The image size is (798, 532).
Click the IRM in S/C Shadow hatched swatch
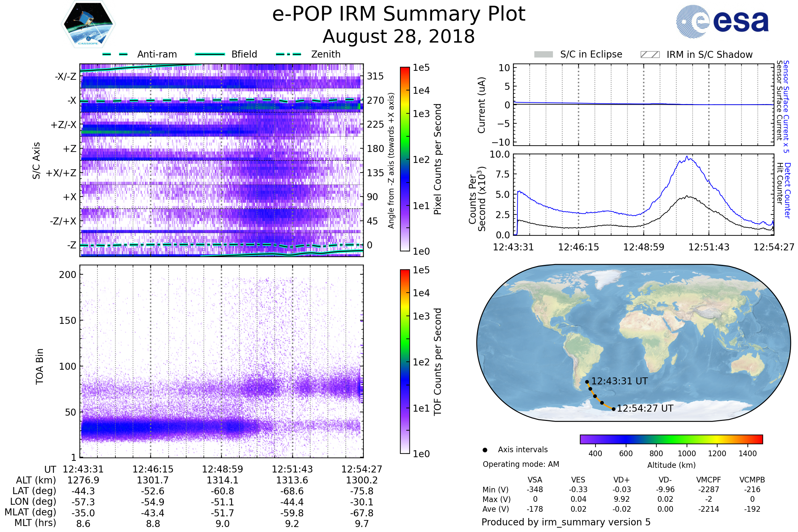650,55
